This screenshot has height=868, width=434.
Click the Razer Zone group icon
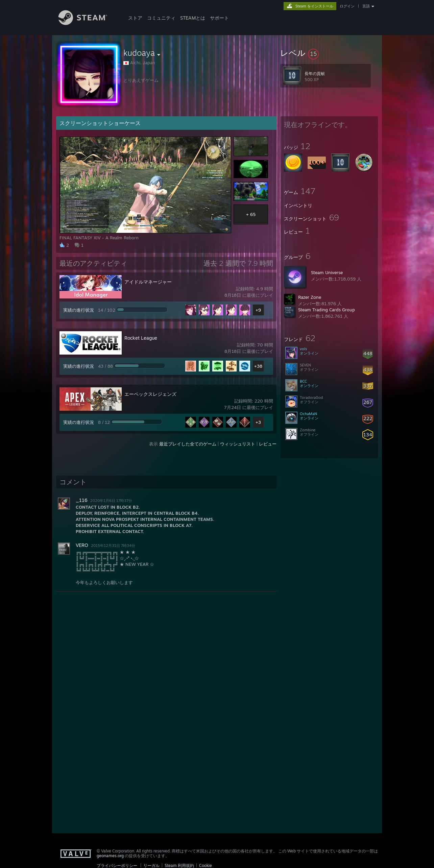289,299
